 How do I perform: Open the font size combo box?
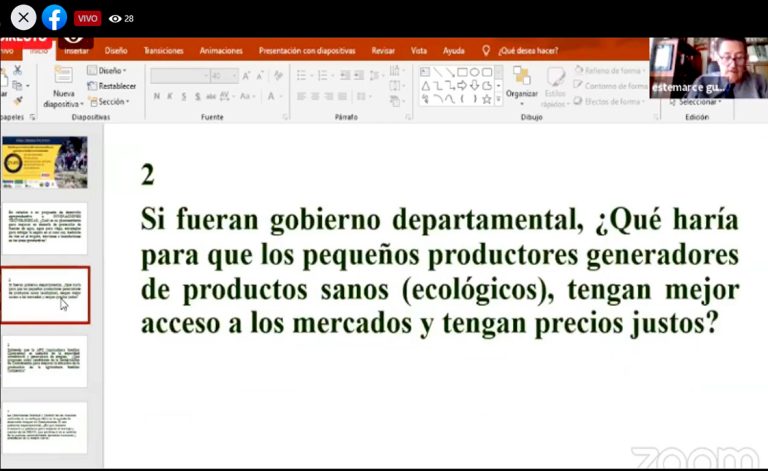click(x=224, y=76)
